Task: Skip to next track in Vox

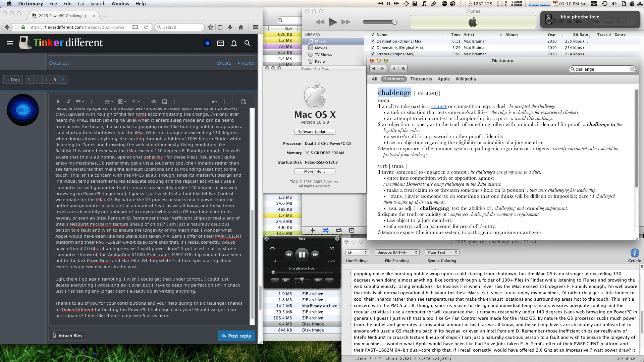Action: click(315, 254)
